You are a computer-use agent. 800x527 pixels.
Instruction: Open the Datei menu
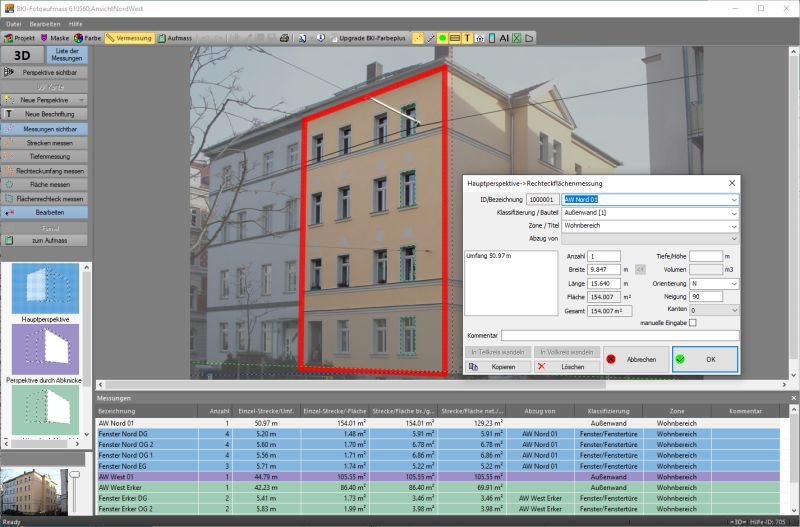pyautogui.click(x=14, y=22)
